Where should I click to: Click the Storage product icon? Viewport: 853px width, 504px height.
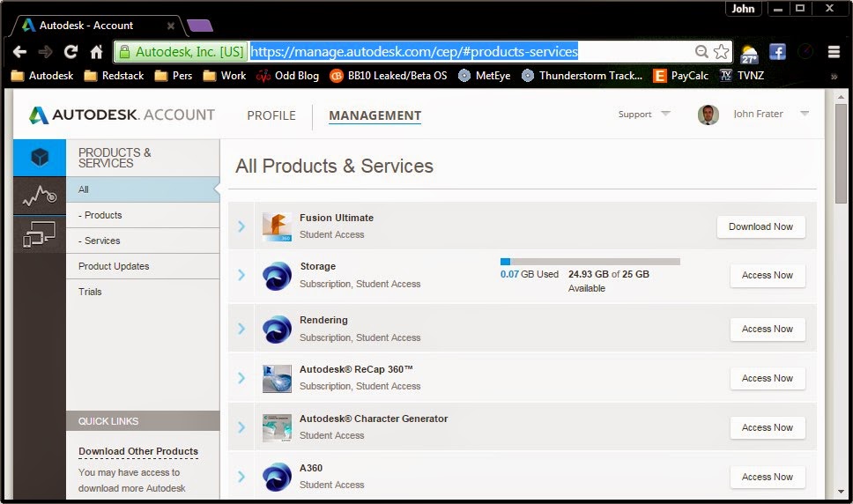coord(277,276)
